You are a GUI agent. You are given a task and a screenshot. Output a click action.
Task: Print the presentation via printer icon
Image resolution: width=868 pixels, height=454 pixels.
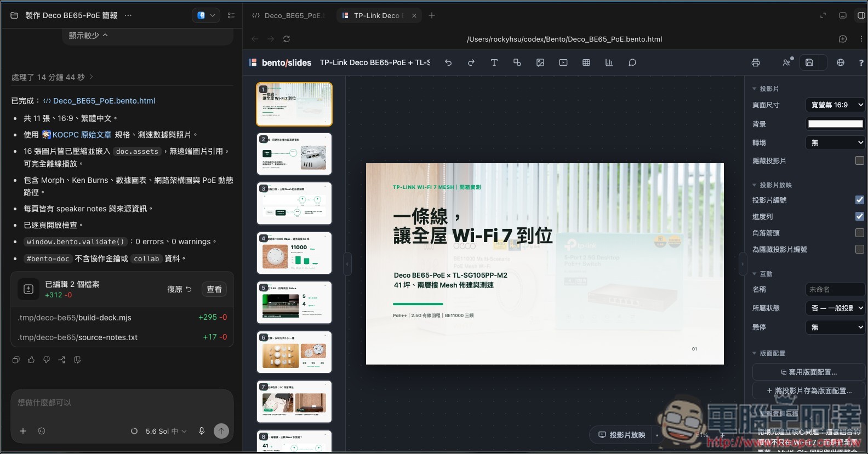pos(756,62)
